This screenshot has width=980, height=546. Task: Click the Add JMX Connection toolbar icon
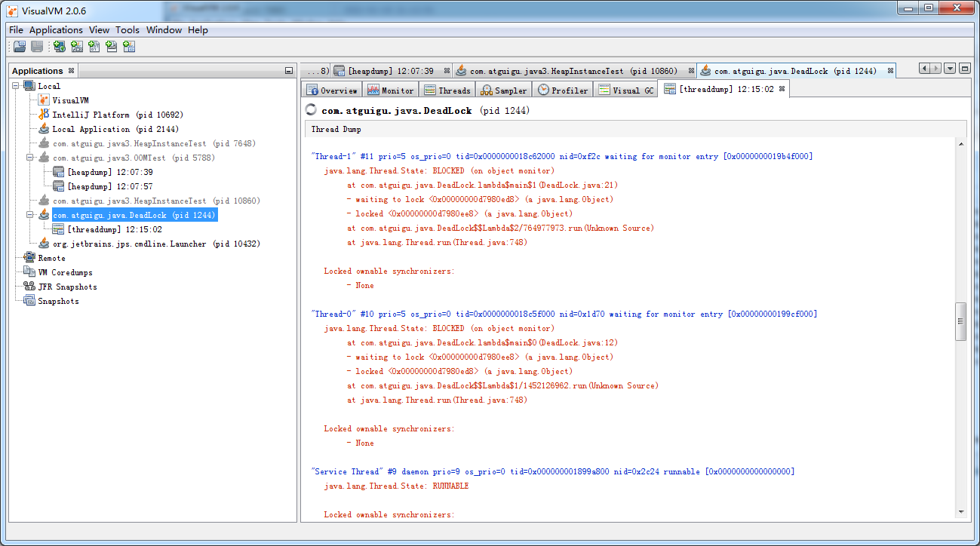77,47
